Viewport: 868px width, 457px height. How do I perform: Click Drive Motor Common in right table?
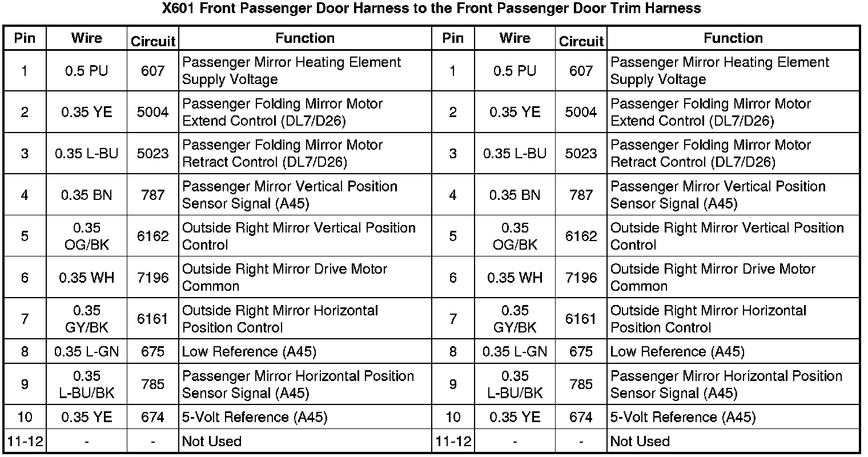click(713, 277)
